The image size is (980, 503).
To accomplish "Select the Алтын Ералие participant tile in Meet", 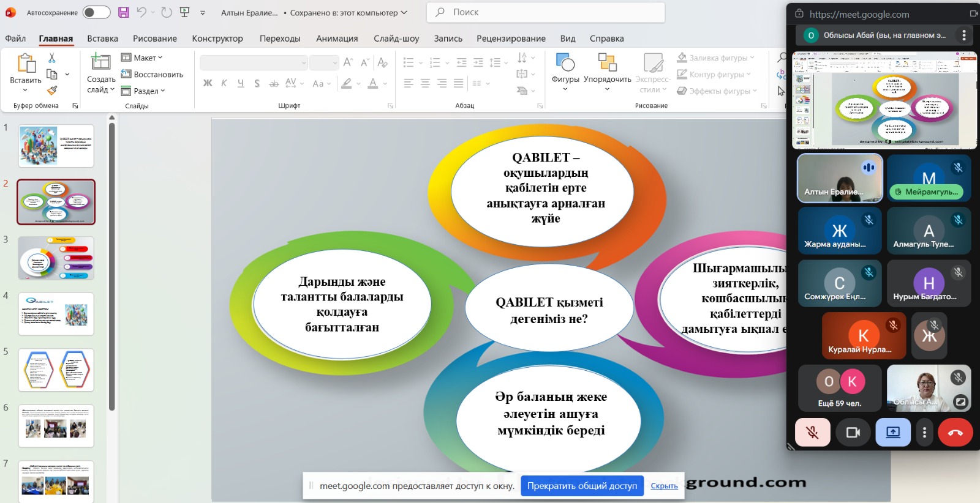I will (x=840, y=177).
